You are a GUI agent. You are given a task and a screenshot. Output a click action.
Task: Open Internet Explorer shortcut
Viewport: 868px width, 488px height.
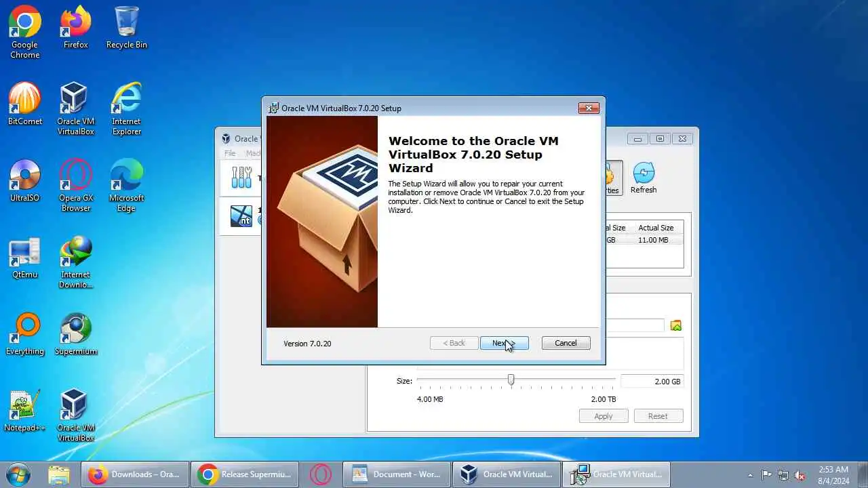tap(126, 109)
